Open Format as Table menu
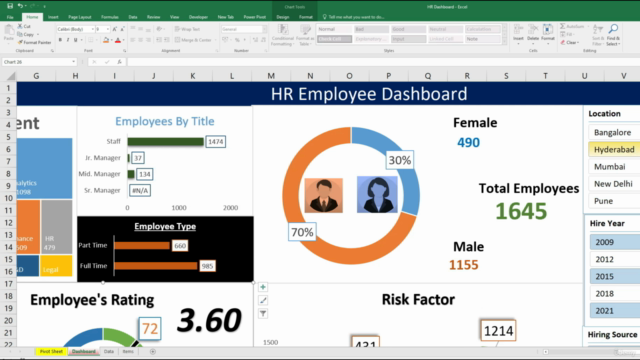640x360 pixels. (x=305, y=35)
